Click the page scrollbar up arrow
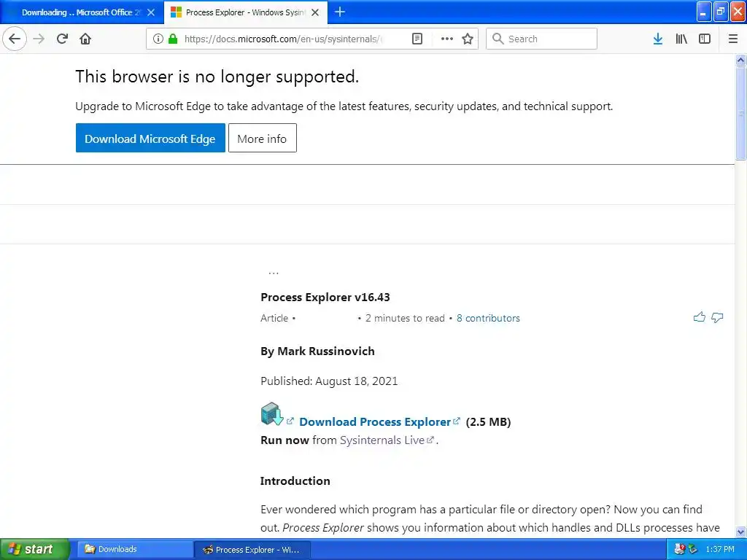Screen dimensions: 747x560 (740, 60)
